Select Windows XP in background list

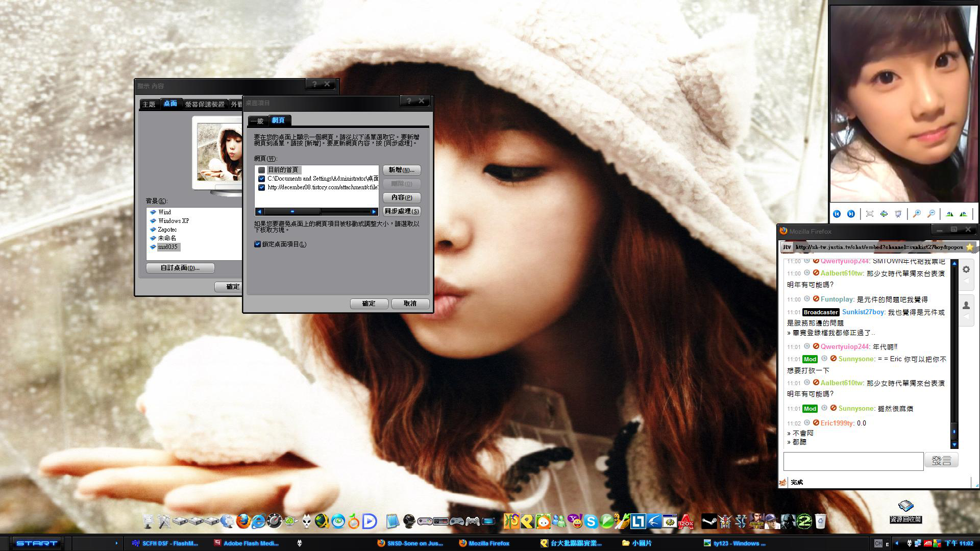pos(174,221)
